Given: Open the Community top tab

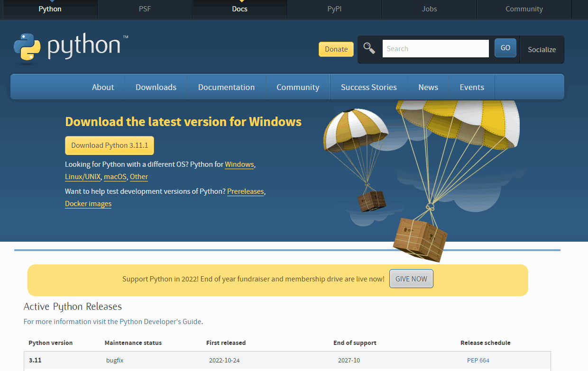Looking at the screenshot, I should click(x=524, y=9).
